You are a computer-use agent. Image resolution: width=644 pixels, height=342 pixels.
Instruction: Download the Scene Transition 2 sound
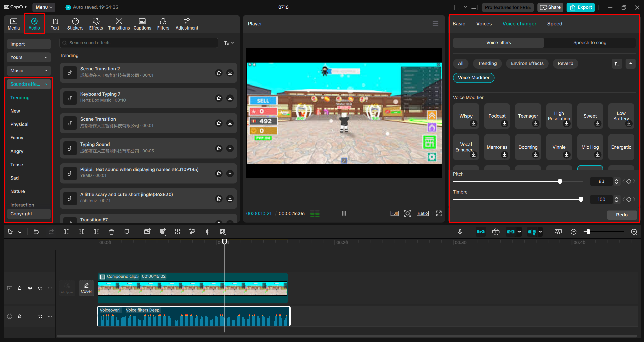coord(230,73)
